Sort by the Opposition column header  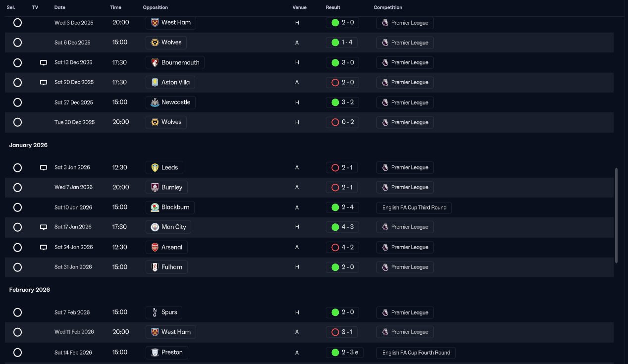tap(155, 7)
